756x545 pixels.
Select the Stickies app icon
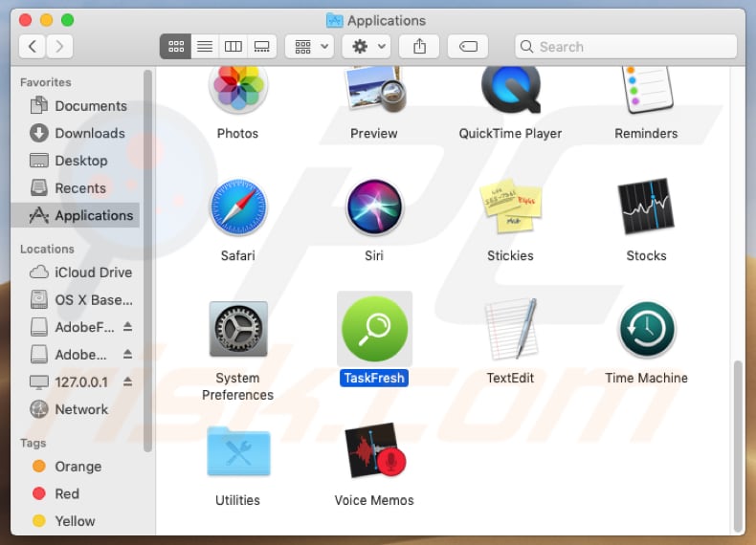pyautogui.click(x=511, y=207)
